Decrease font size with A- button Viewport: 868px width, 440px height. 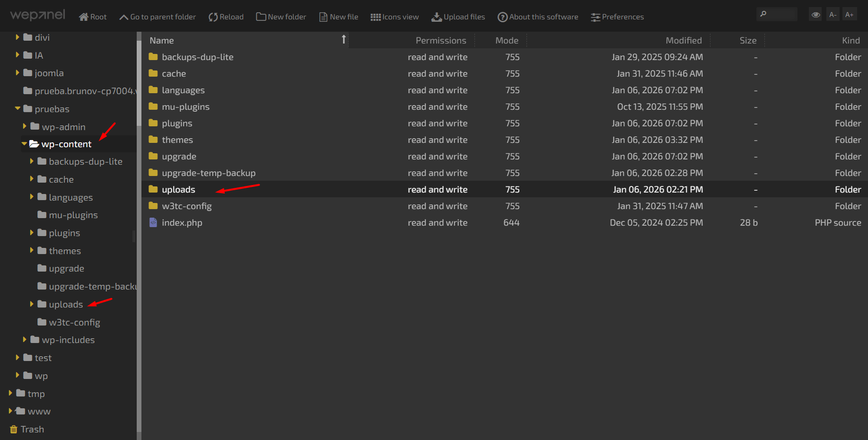pos(833,15)
